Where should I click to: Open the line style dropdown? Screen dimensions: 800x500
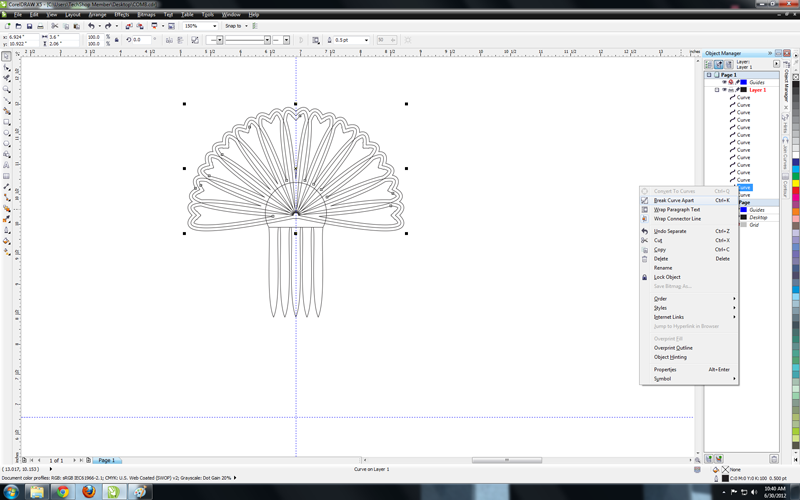(x=267, y=40)
